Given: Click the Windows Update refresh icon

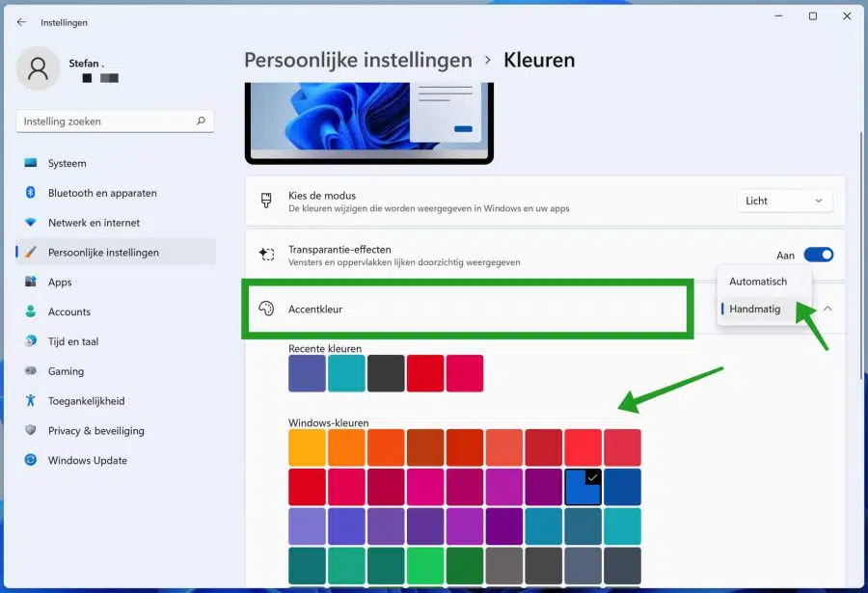Looking at the screenshot, I should (31, 460).
